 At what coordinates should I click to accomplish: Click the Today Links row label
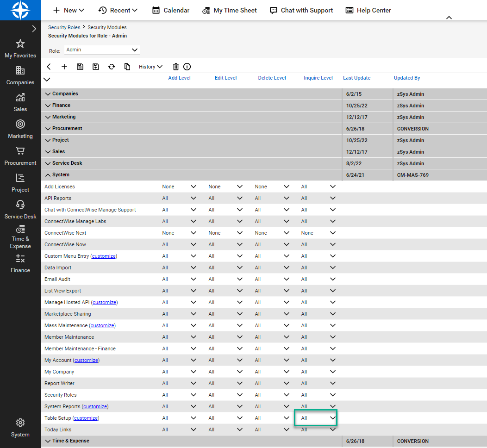click(x=58, y=429)
